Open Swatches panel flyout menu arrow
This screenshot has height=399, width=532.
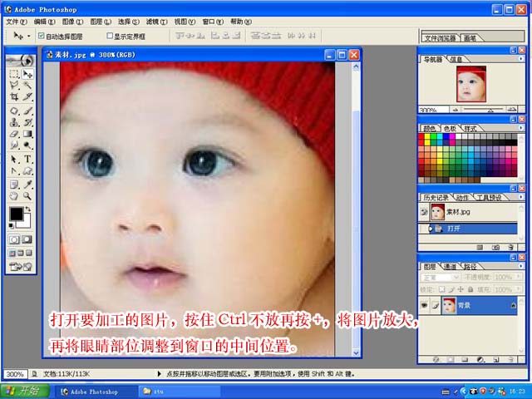(x=521, y=128)
